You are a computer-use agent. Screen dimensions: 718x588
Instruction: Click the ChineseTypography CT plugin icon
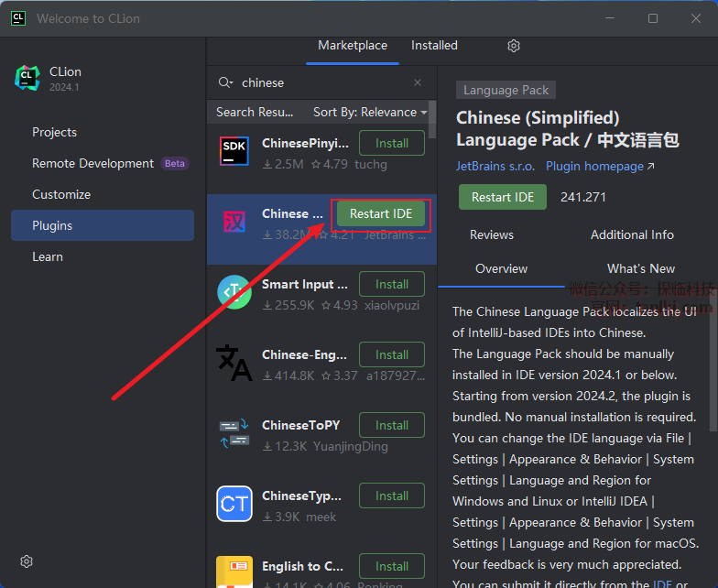(234, 504)
